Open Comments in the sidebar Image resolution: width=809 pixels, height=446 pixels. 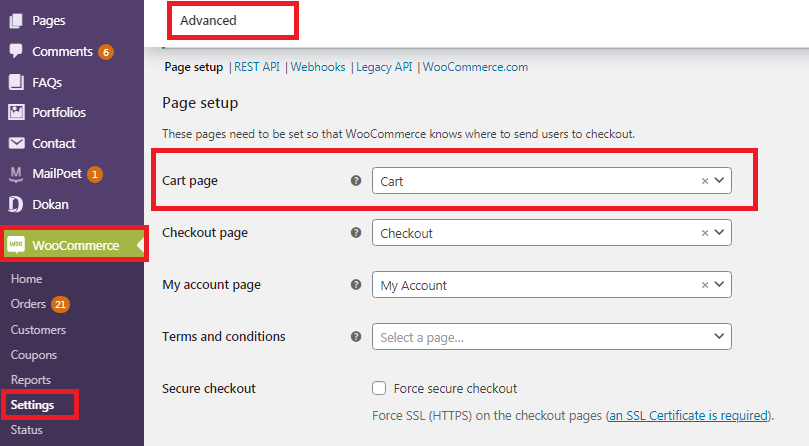[62, 52]
